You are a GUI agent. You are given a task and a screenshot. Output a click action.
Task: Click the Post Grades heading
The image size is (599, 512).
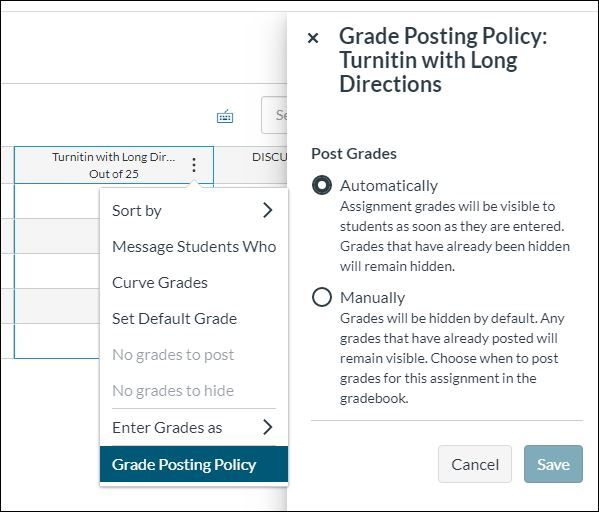[x=354, y=154]
